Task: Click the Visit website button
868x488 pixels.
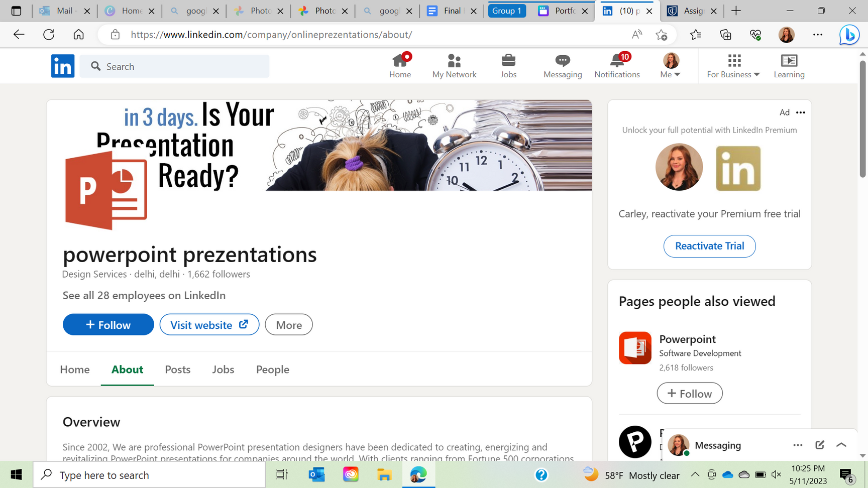Action: point(209,324)
